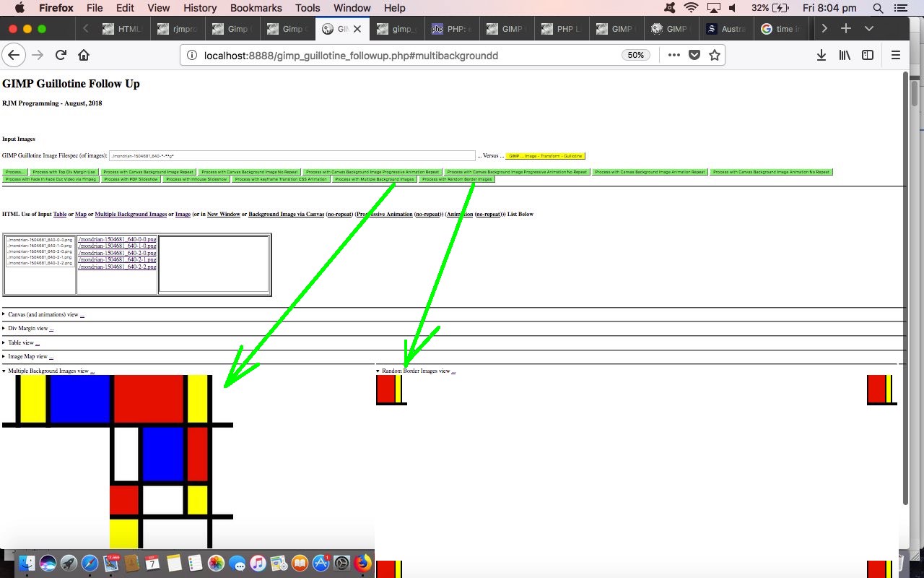
Task: Click the address bar URL field
Action: [408, 56]
